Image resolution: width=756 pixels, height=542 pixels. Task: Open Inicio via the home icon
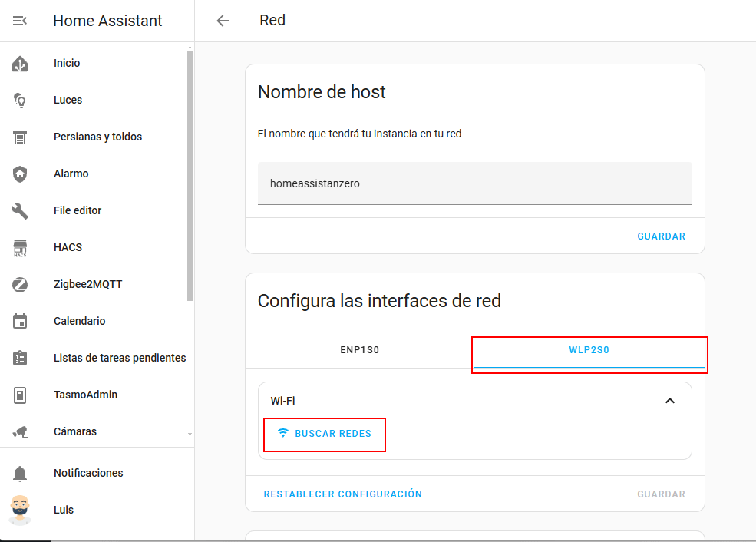click(20, 64)
